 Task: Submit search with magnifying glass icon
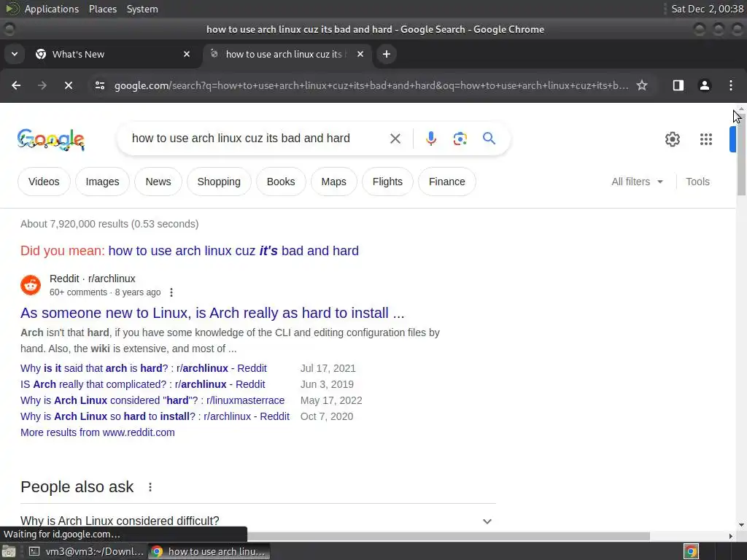(489, 139)
